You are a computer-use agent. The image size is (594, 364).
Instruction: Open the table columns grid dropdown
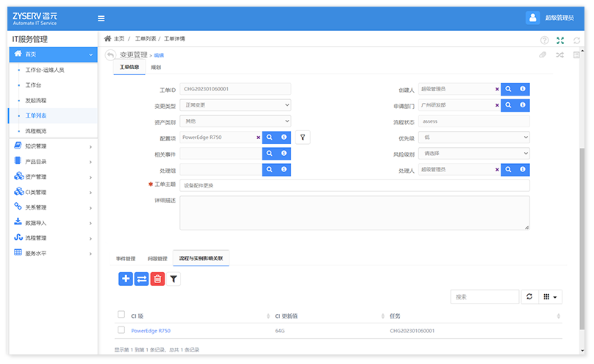tap(550, 296)
